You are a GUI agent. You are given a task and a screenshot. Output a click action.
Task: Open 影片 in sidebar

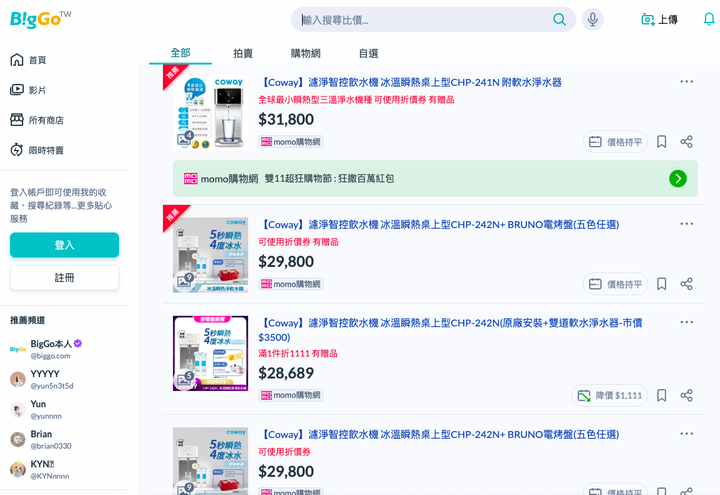pos(28,90)
